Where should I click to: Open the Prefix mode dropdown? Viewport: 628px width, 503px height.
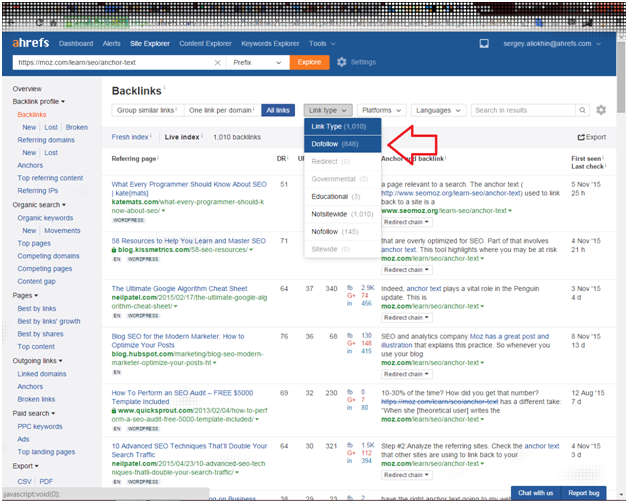[258, 62]
